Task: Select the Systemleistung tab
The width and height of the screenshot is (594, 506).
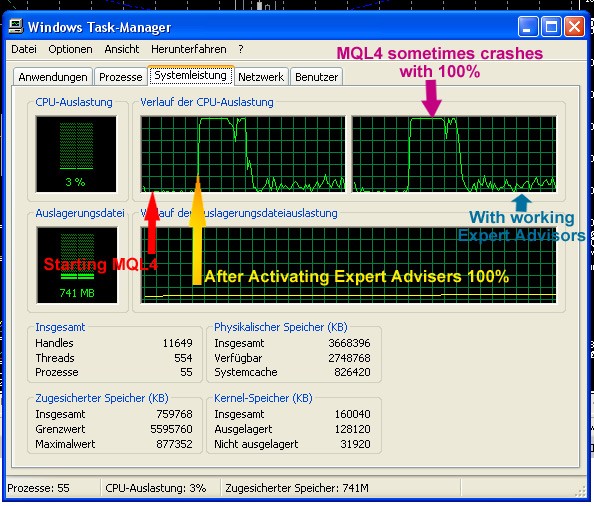Action: pos(191,75)
